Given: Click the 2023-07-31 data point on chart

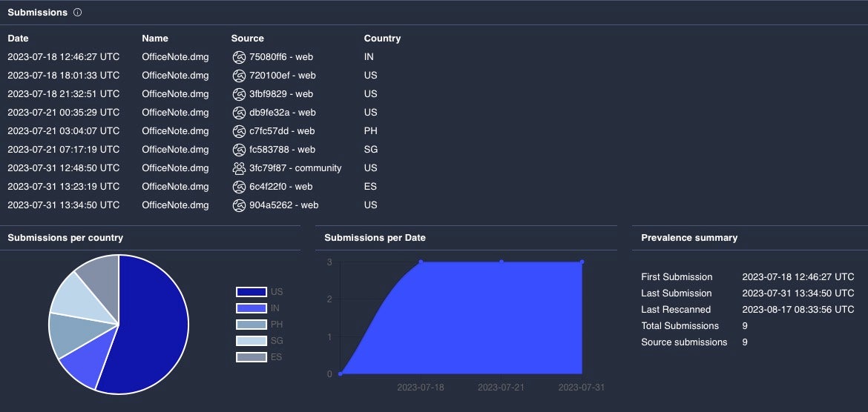Looking at the screenshot, I should (582, 262).
